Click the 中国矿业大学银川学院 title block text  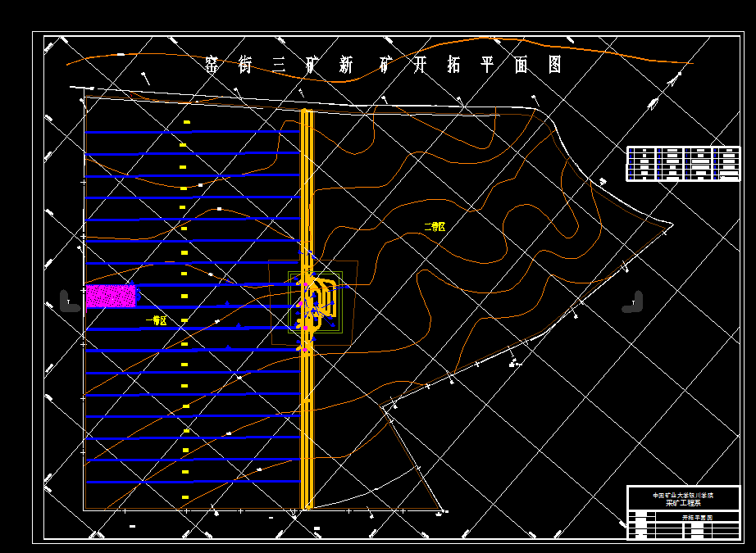click(683, 495)
